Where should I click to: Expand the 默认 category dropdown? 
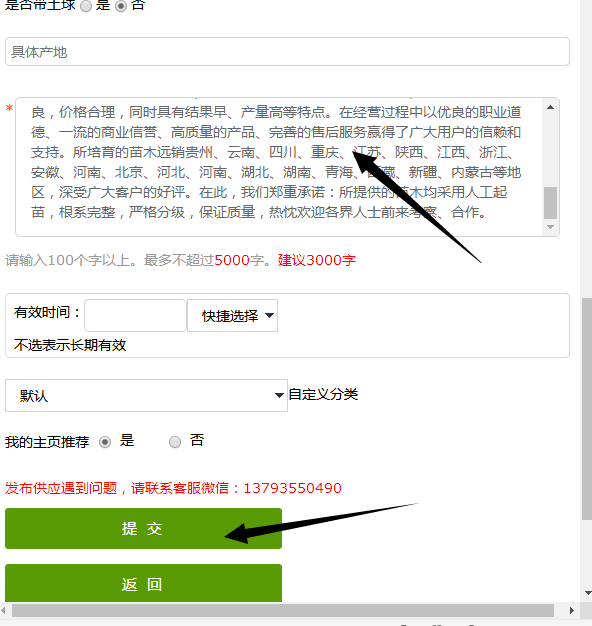[146, 395]
